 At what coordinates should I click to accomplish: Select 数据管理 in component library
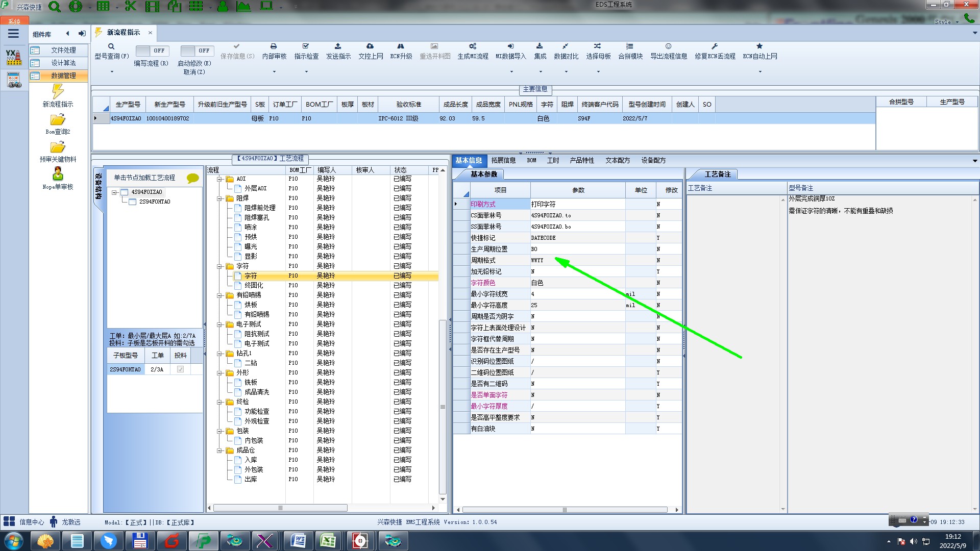coord(63,76)
